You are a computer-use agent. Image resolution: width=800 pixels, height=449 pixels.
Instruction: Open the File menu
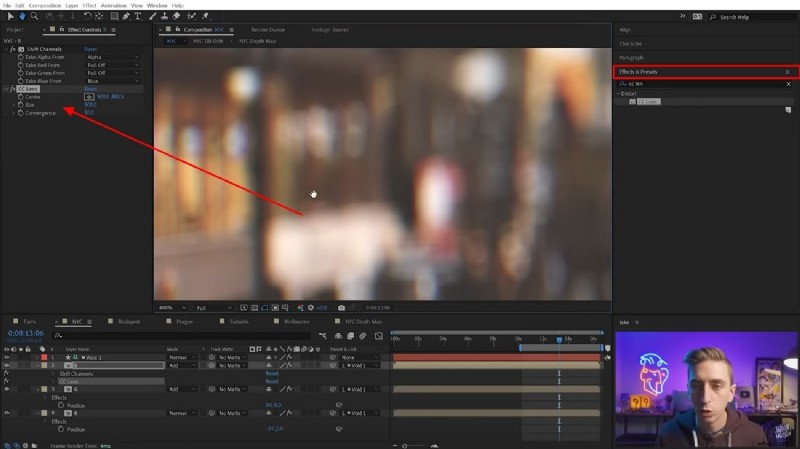coord(7,5)
